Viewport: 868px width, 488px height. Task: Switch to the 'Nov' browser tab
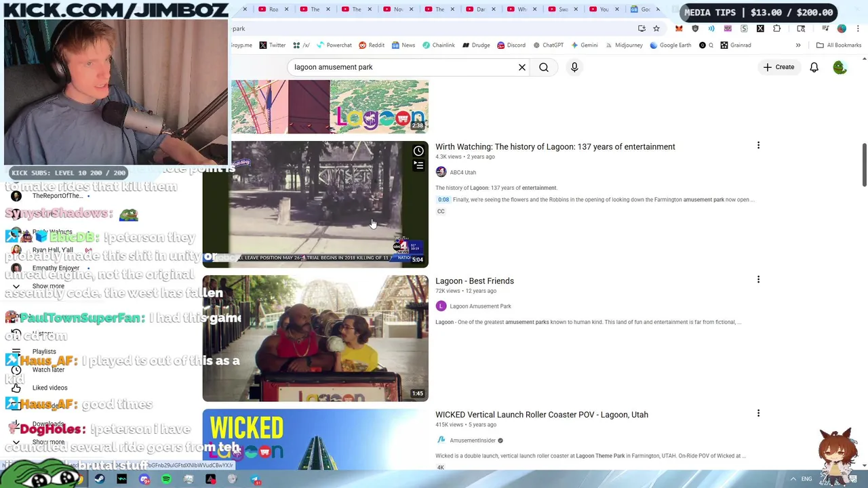click(398, 9)
